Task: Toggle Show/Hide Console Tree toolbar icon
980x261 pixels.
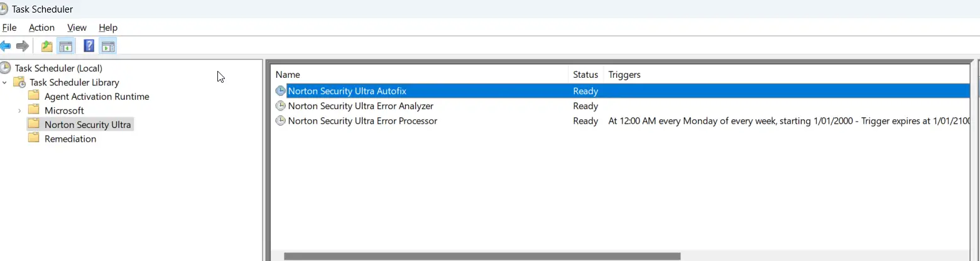Action: 66,46
